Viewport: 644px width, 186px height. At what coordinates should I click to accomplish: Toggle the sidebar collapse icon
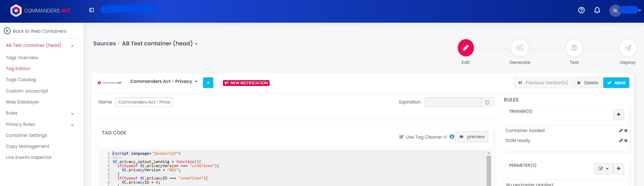click(92, 10)
